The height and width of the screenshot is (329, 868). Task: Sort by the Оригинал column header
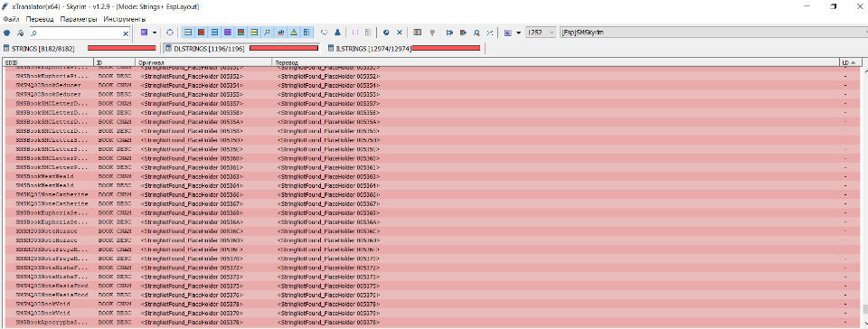(204, 62)
